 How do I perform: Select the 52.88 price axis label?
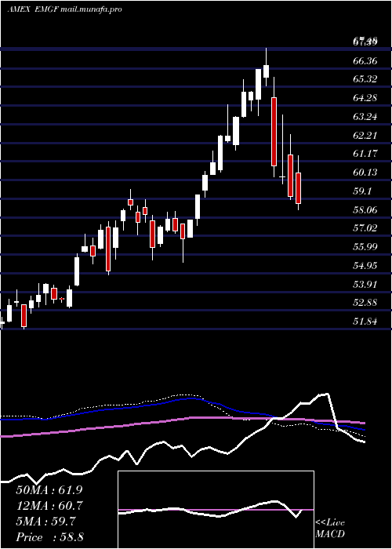pos(365,303)
